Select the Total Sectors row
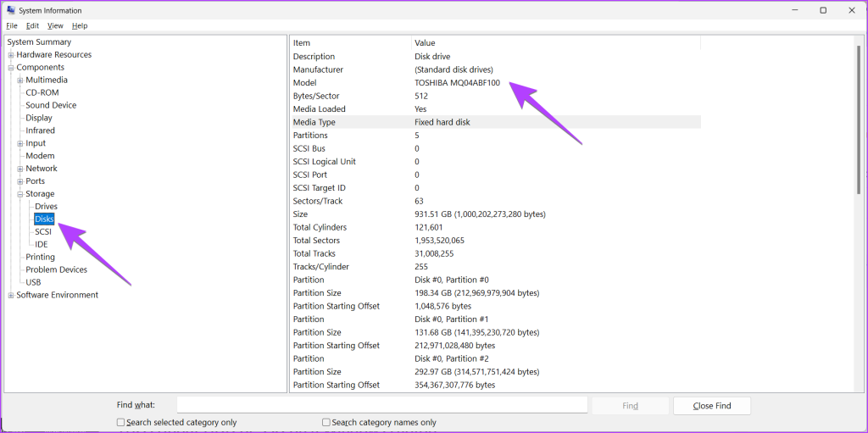The width and height of the screenshot is (868, 433). tap(495, 241)
